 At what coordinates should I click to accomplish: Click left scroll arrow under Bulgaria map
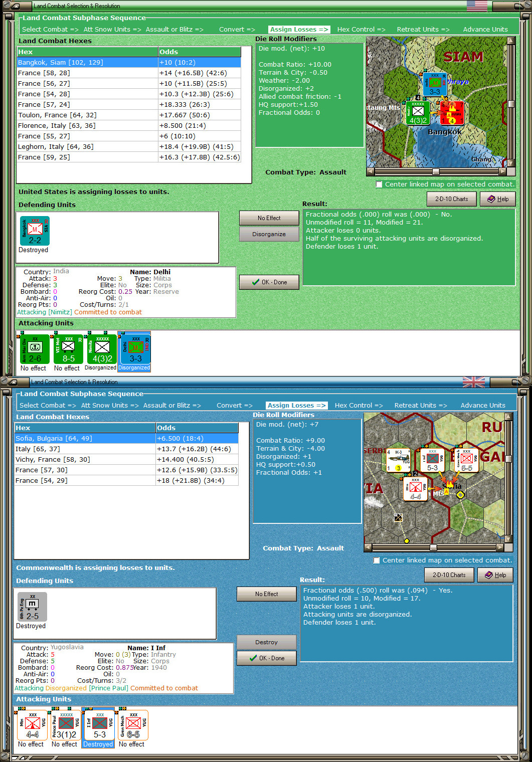(368, 547)
